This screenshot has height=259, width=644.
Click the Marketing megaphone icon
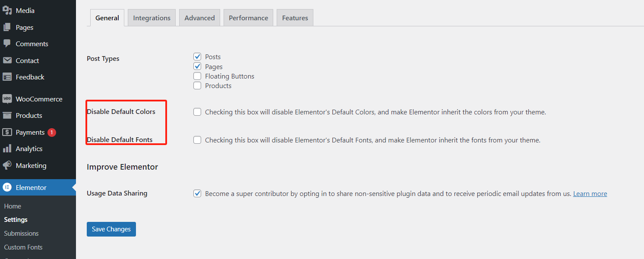coord(7,165)
